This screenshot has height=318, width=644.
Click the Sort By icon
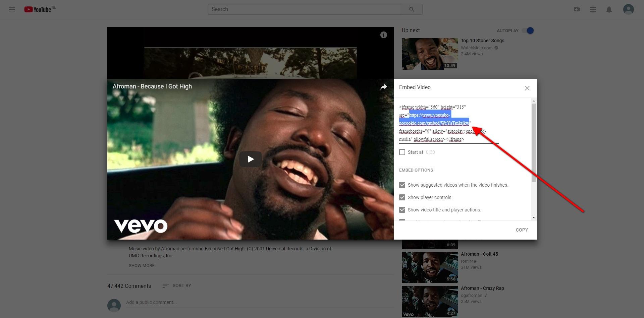point(165,286)
